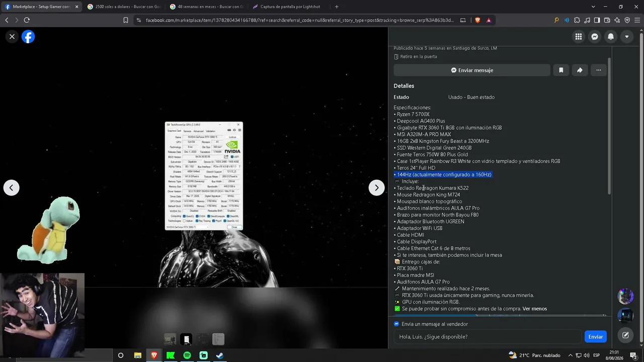Open the first chat head avatar
Viewport: 644px width, 362px height.
[625, 296]
